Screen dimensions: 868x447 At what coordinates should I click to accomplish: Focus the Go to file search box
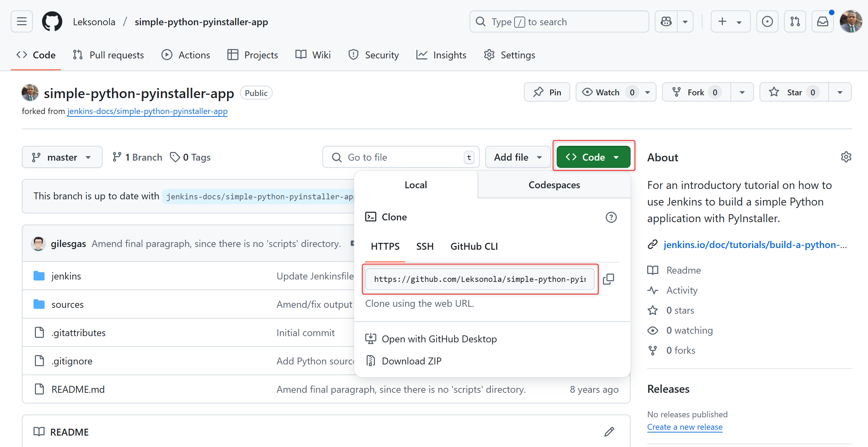click(401, 157)
